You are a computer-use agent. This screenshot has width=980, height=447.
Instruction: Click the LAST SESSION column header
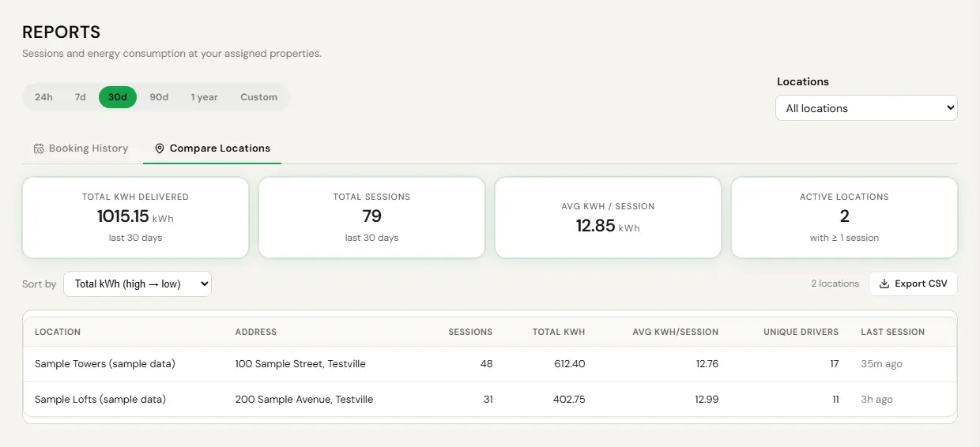pyautogui.click(x=892, y=332)
